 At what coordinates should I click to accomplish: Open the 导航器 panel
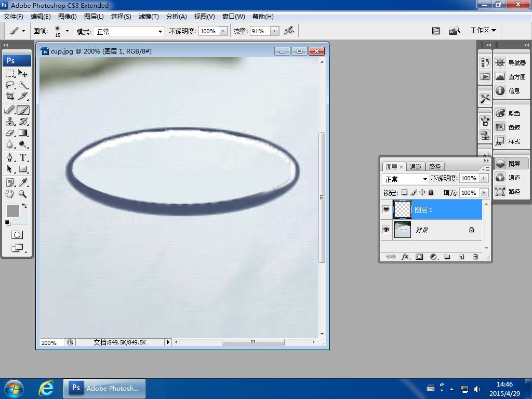tap(511, 63)
